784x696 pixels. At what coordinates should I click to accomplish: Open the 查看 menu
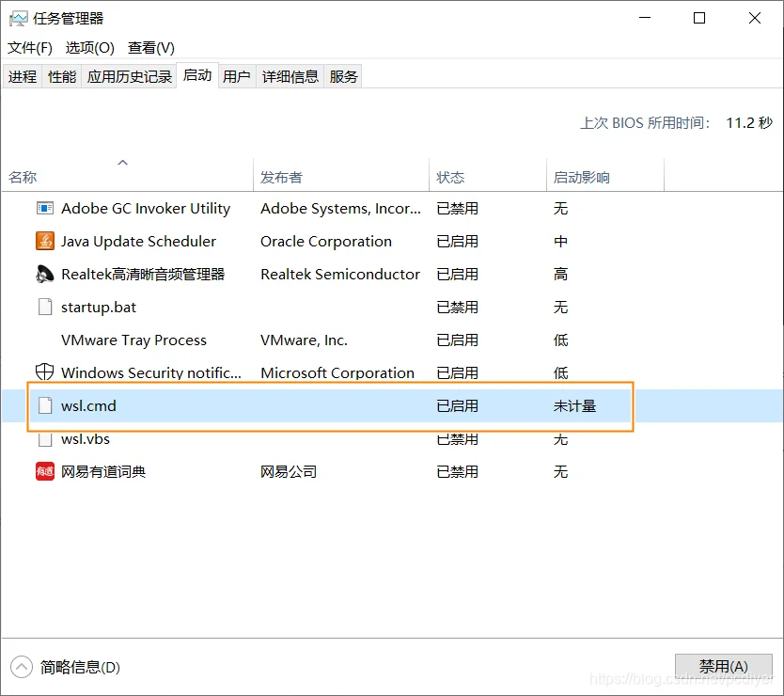coord(149,47)
